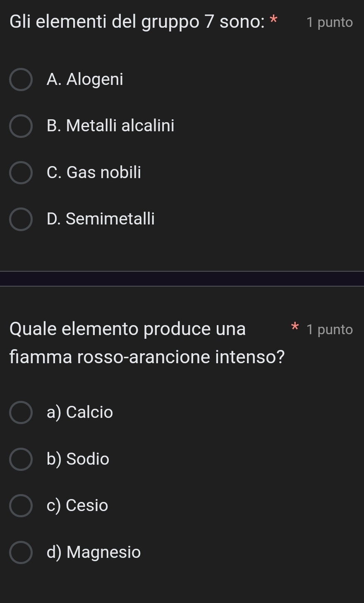The height and width of the screenshot is (603, 364).
Task: Click the 'a) Calcio' answer text
Action: coord(80,412)
